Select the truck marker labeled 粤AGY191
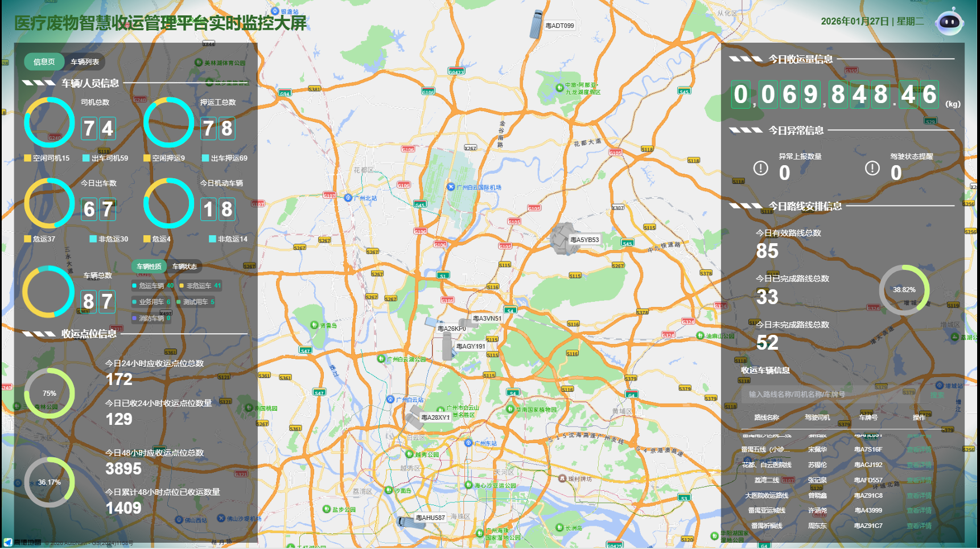 (x=447, y=346)
